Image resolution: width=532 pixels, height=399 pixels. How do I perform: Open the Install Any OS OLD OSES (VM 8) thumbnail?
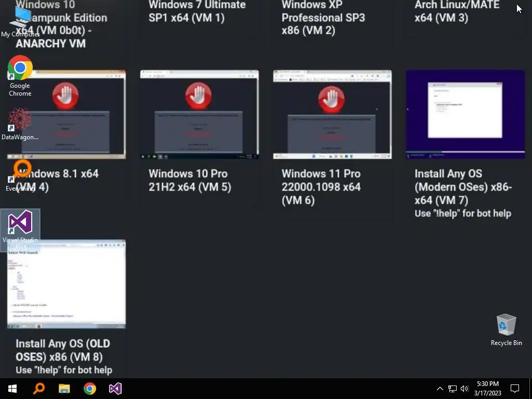66,284
